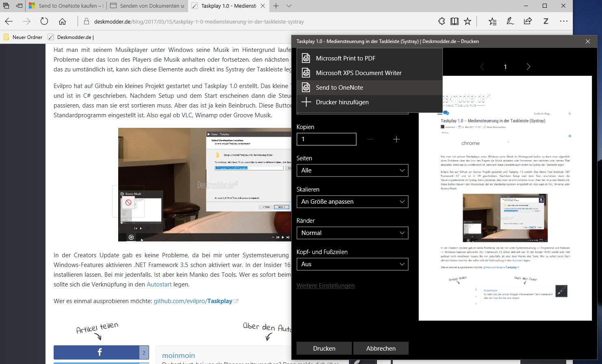Click the Drucken button
Viewport: 602px width, 364px height.
click(x=324, y=348)
